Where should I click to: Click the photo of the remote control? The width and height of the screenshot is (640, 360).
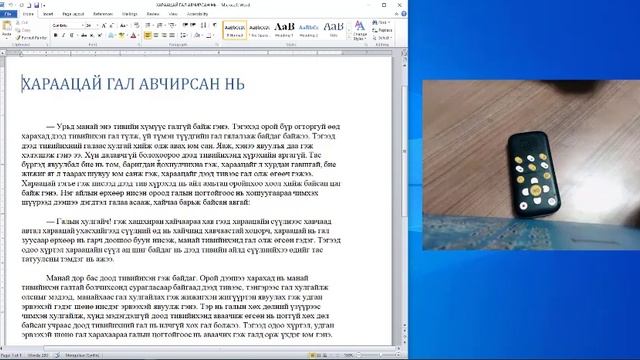point(531,165)
